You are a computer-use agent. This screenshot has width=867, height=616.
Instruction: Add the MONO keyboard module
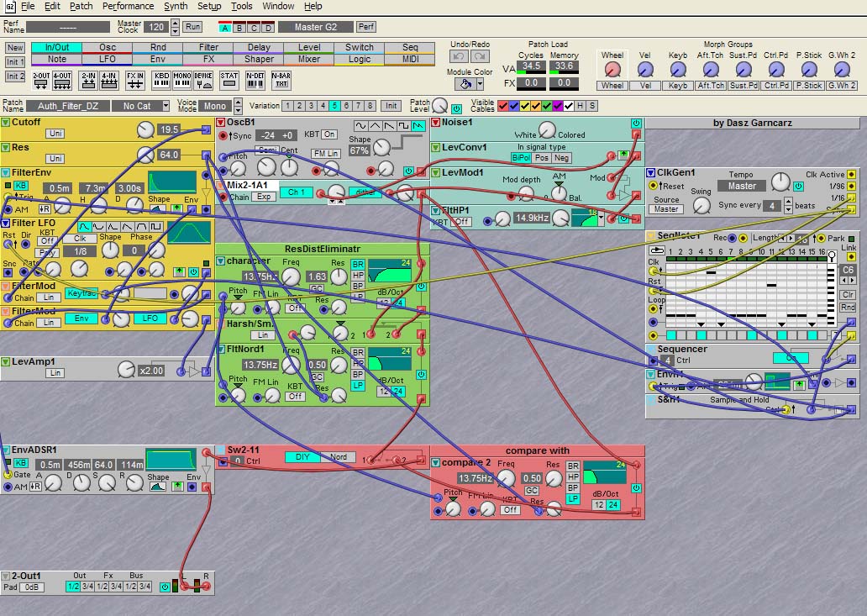pos(182,80)
